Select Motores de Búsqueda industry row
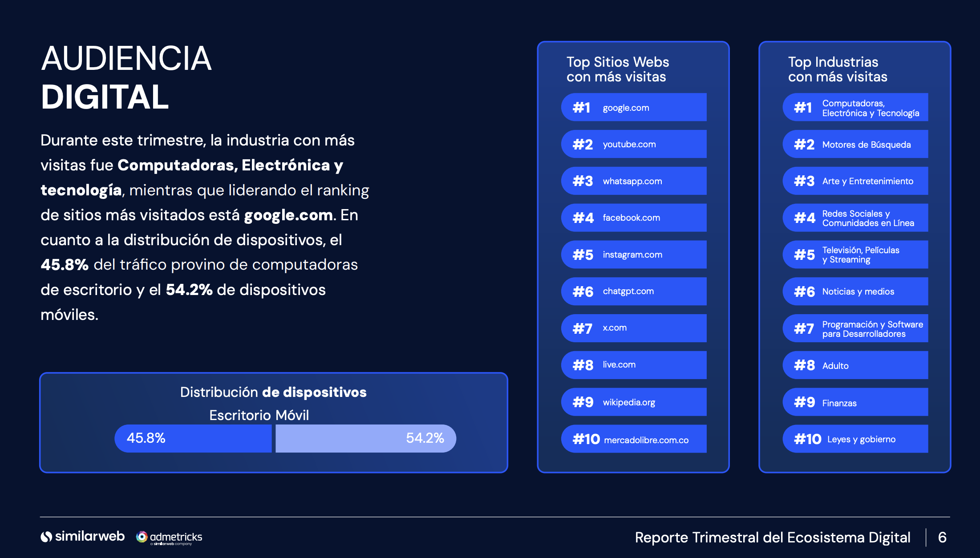 tap(855, 144)
